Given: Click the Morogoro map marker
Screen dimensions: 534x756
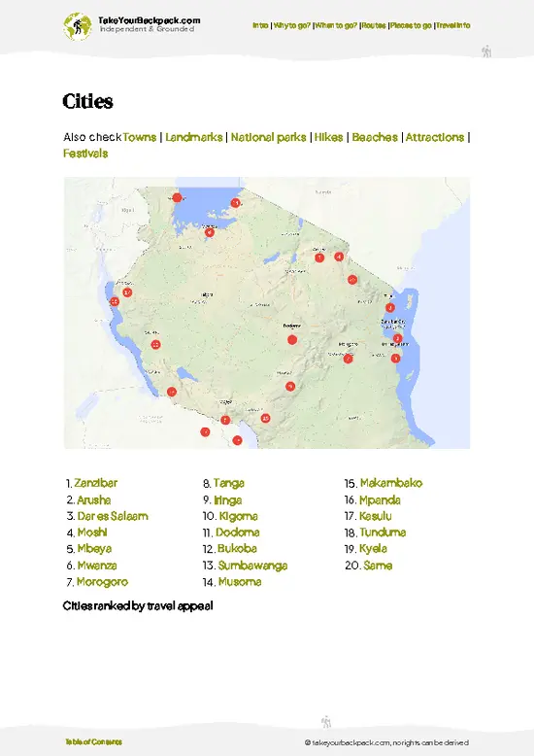Looking at the screenshot, I should pyautogui.click(x=348, y=359).
